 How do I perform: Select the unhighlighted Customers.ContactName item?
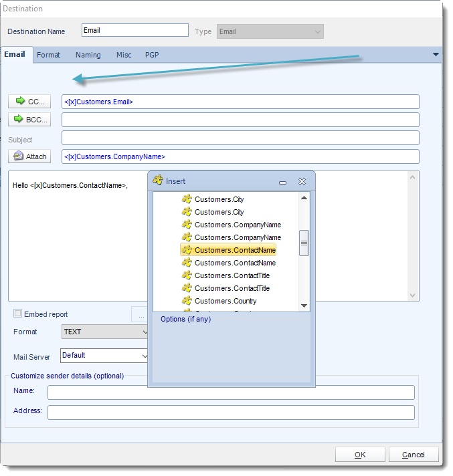click(x=235, y=263)
